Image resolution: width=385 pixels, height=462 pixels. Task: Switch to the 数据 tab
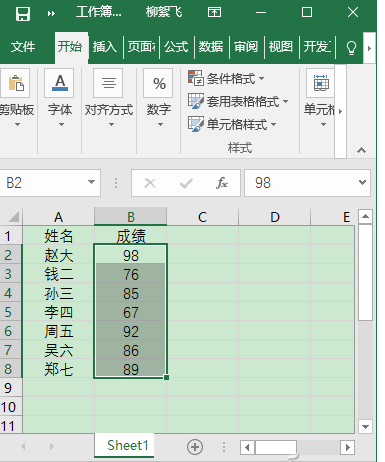click(211, 47)
